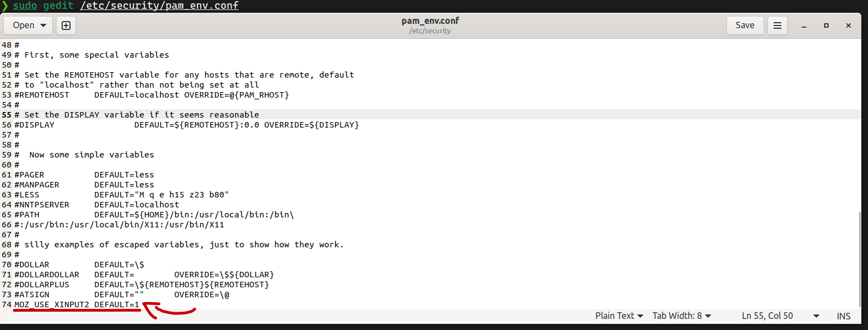Expand the Tab Width dropdown
868x330 pixels.
pyautogui.click(x=682, y=316)
